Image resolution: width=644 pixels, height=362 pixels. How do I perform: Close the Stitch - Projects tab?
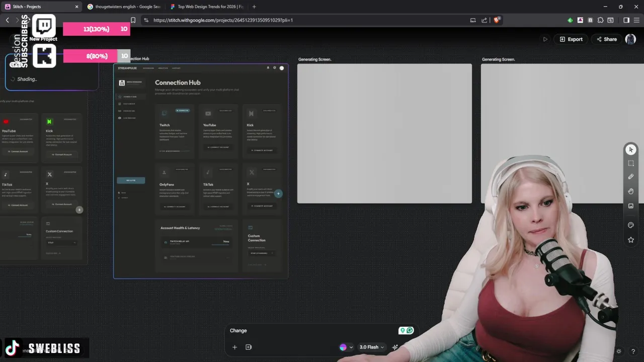76,7
